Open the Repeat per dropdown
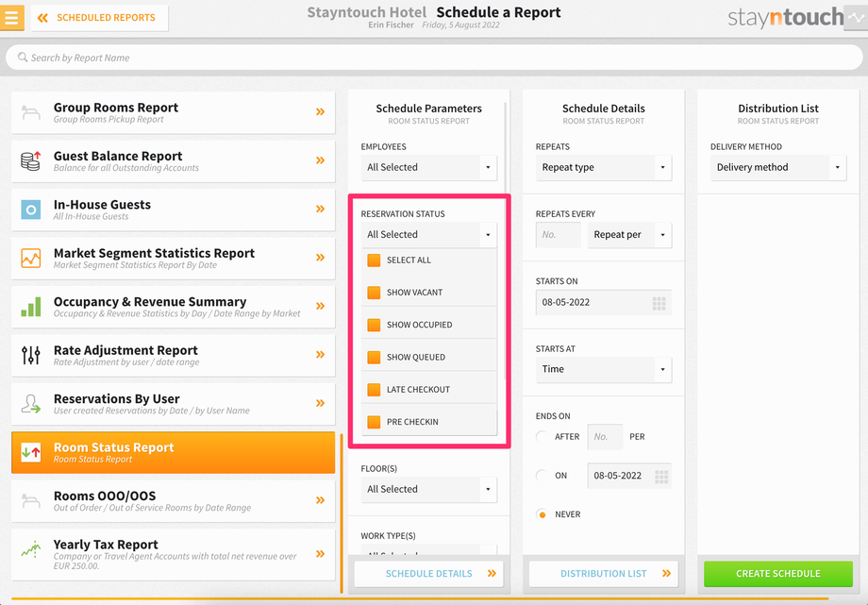 pos(630,235)
